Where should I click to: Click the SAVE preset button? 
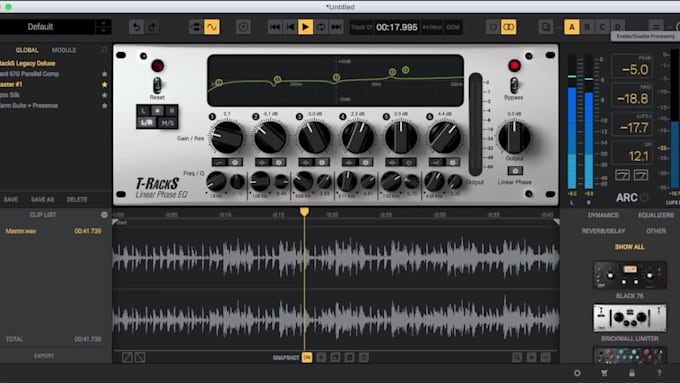tap(11, 200)
